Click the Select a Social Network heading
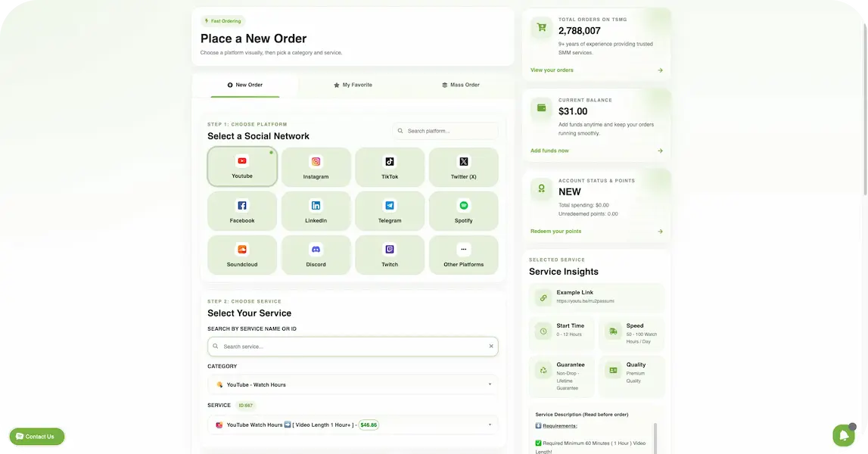 (259, 136)
